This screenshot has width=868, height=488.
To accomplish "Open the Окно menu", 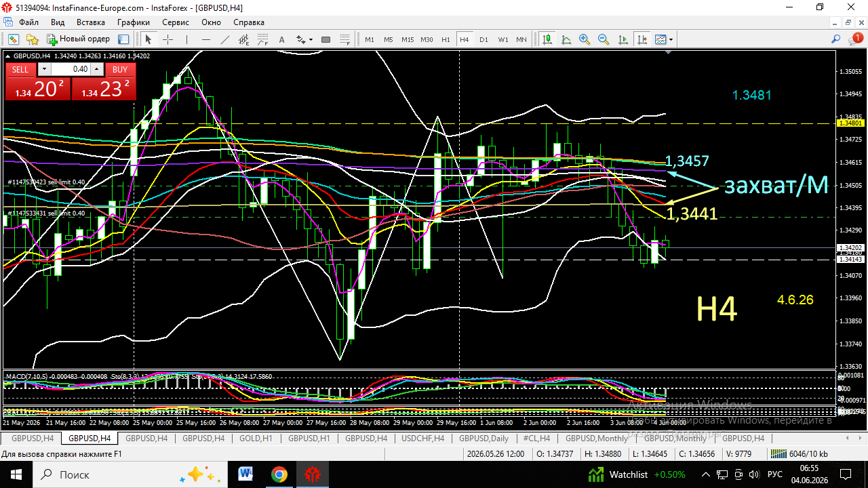I will (212, 22).
